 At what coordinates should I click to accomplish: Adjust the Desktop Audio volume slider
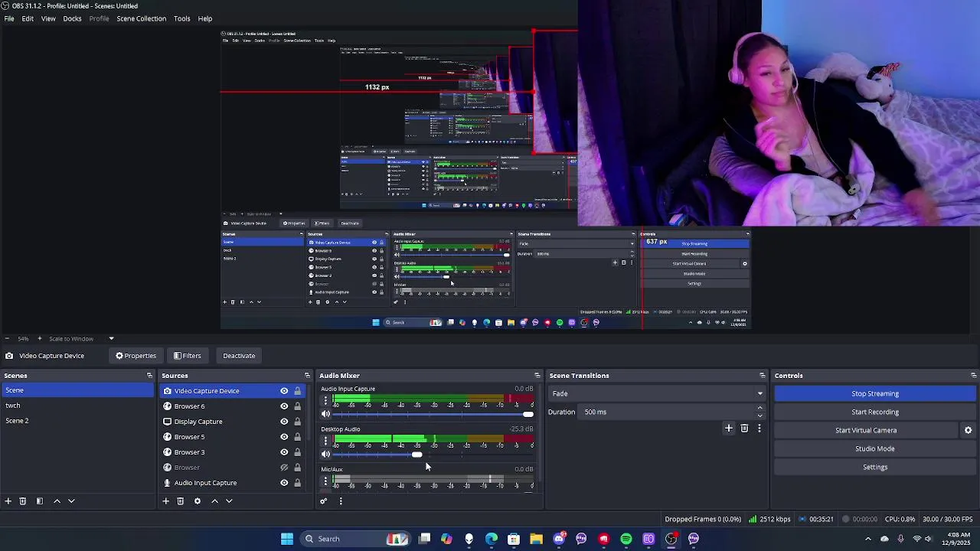433,455
